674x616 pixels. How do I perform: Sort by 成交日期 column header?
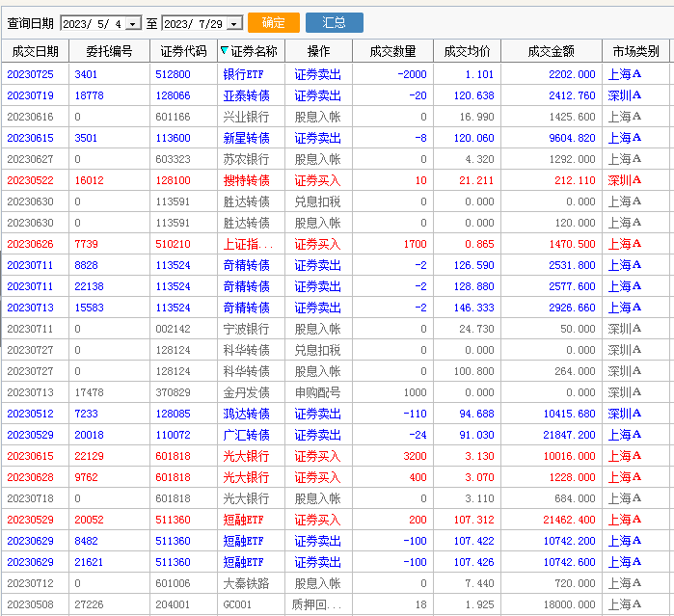click(36, 51)
